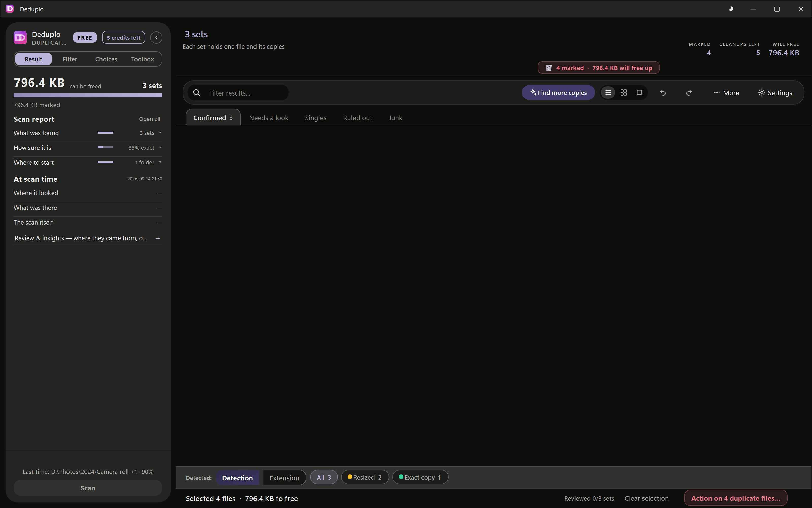Click Find more copies button

pos(558,93)
